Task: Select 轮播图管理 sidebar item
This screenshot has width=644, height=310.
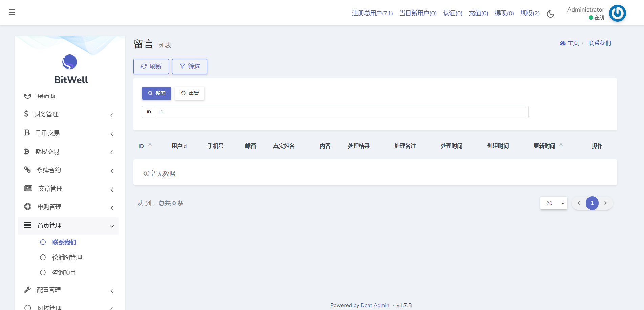Action: (67, 258)
